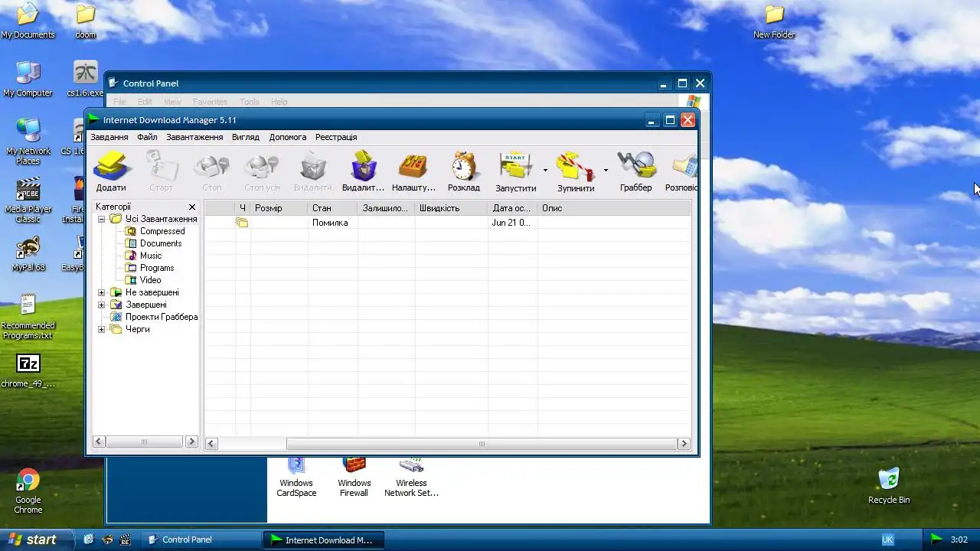Select the download row with status Помилка
Viewport: 980px width, 551px height.
pyautogui.click(x=448, y=223)
